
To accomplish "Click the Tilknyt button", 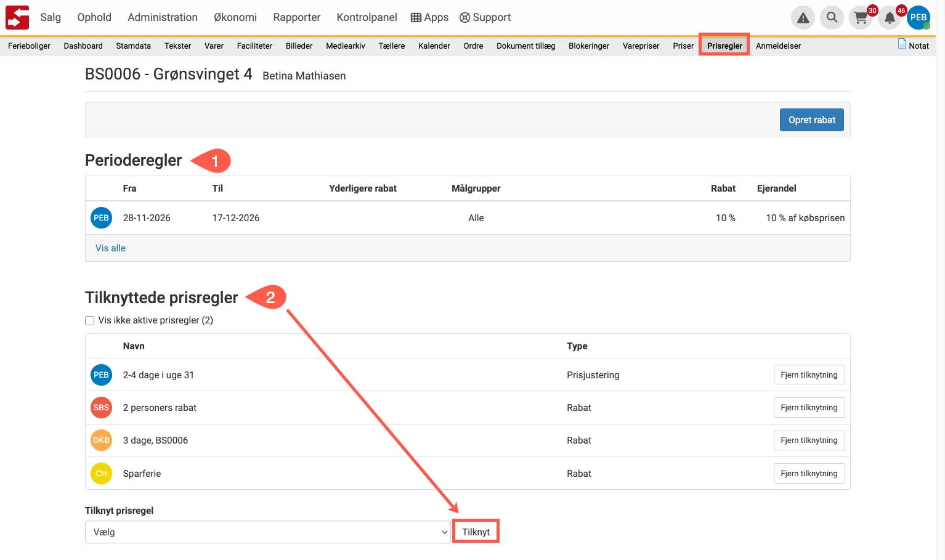I will coord(476,532).
